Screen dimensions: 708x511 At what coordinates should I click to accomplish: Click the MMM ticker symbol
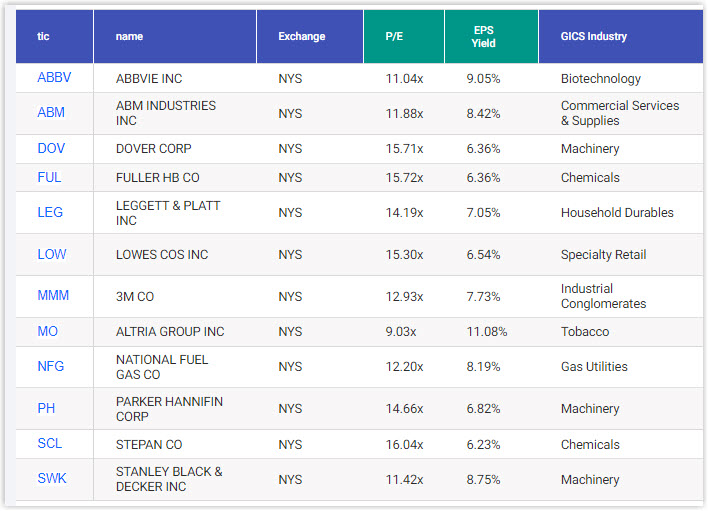click(x=53, y=296)
